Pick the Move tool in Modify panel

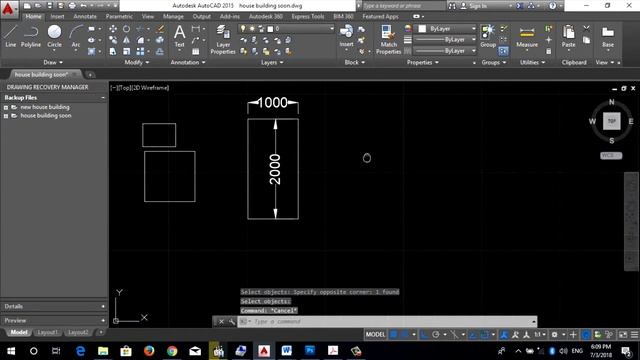(x=113, y=29)
